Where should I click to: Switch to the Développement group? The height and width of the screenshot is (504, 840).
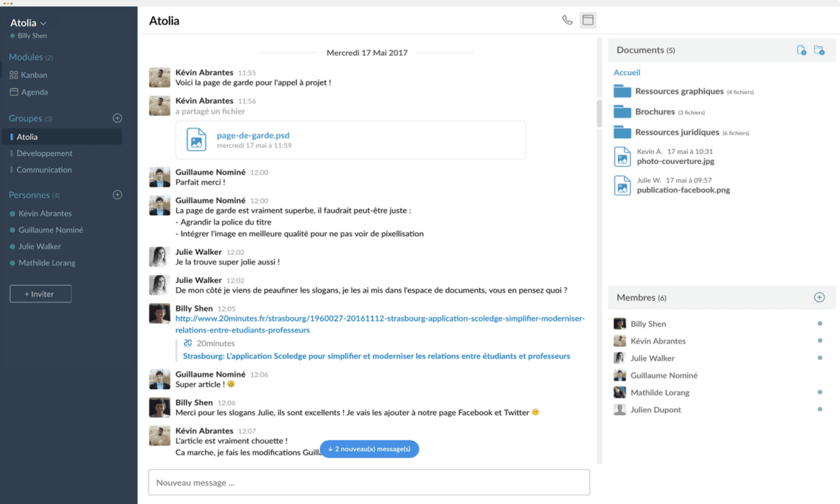[44, 153]
